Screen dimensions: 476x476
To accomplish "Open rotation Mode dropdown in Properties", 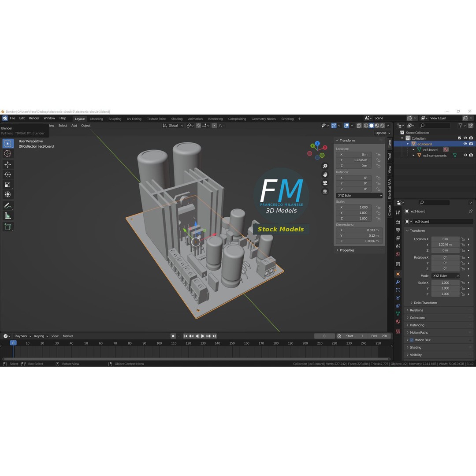I will (x=445, y=276).
